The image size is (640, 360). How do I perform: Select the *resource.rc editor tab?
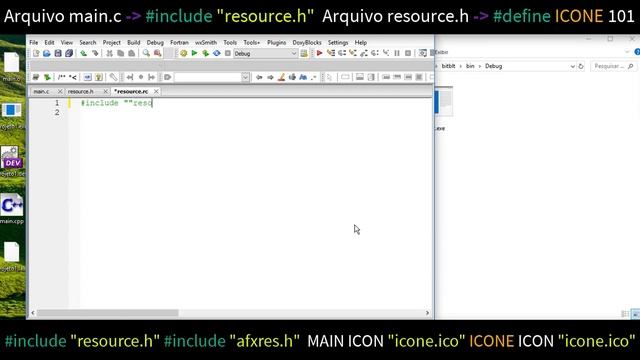pyautogui.click(x=131, y=91)
